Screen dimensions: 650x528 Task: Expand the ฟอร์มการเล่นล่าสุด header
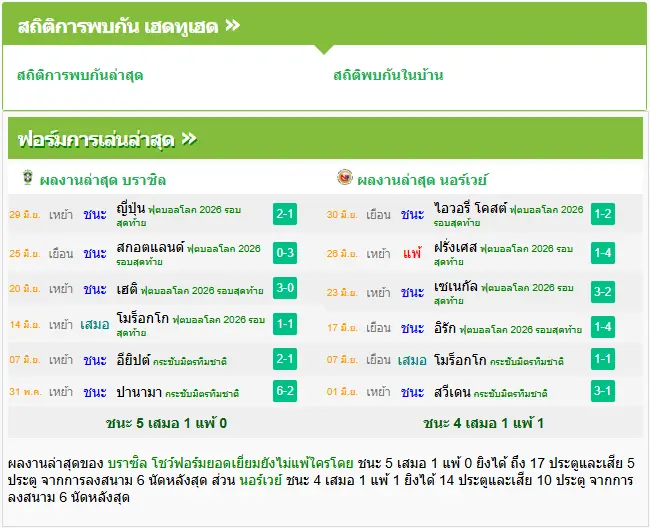click(x=107, y=140)
